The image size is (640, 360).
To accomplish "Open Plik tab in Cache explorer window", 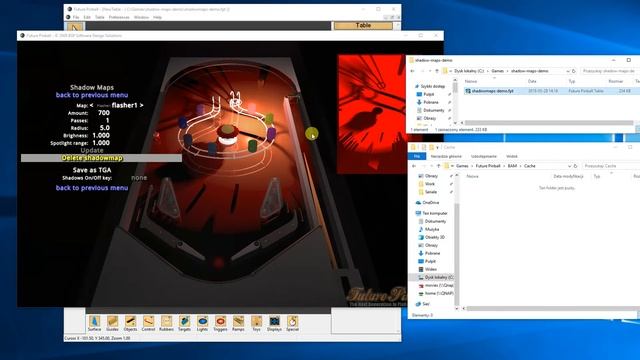I will 417,156.
